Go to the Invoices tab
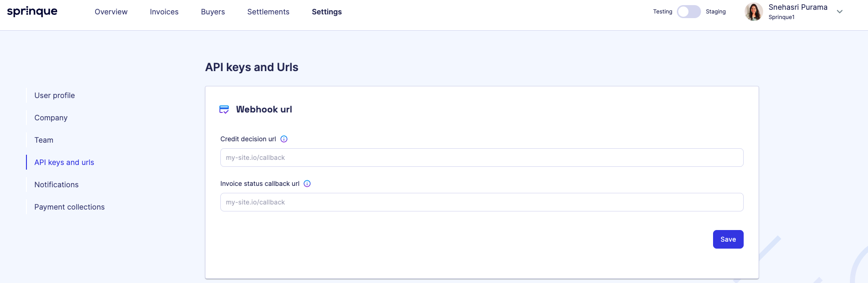Image resolution: width=868 pixels, height=283 pixels. (164, 12)
